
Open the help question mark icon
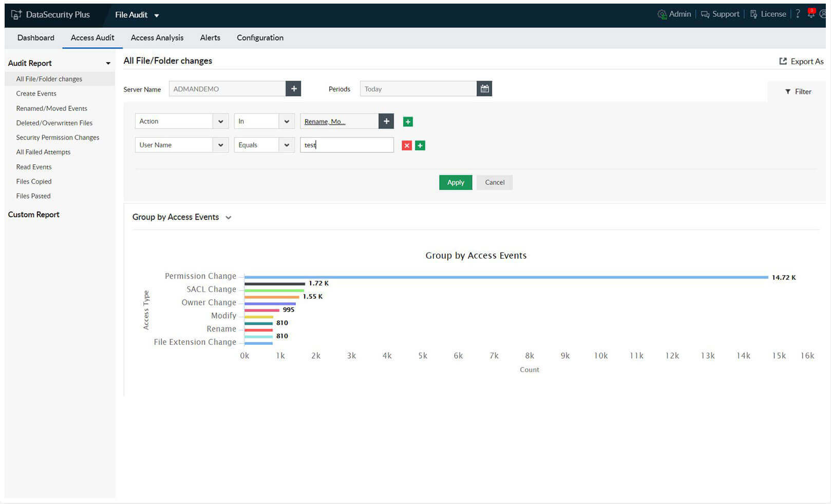pos(797,14)
